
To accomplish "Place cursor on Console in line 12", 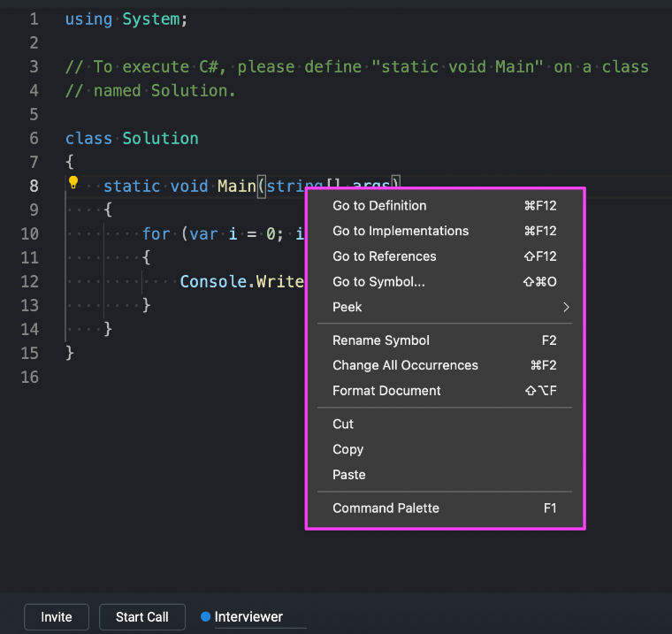I will pos(211,281).
